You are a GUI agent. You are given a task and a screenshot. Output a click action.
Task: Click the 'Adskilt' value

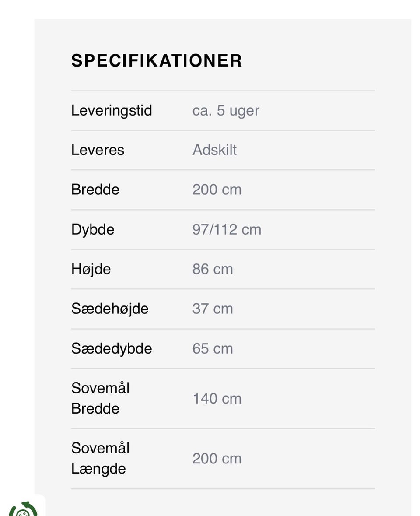coord(214,150)
